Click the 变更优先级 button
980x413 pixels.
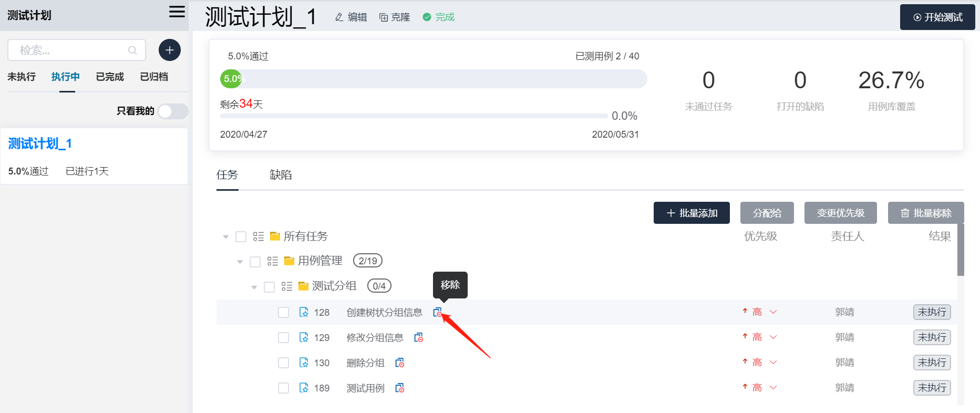pyautogui.click(x=841, y=213)
